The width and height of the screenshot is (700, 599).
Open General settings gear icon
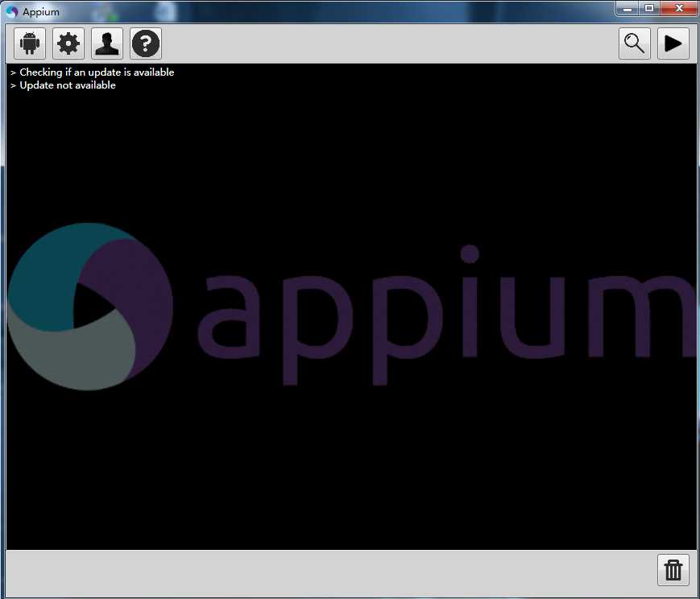click(x=68, y=43)
